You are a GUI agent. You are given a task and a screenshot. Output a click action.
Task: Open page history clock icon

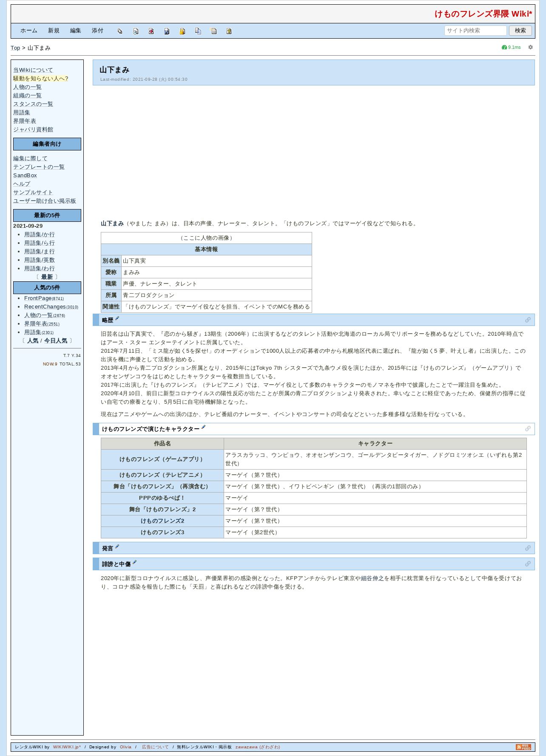136,31
